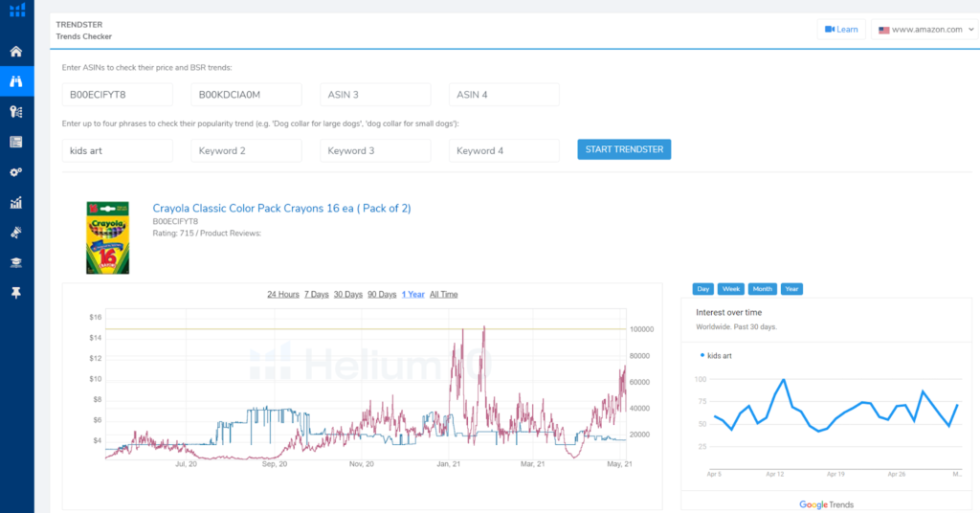The width and height of the screenshot is (980, 513).
Task: Open the key keyword tool icon
Action: [x=16, y=112]
